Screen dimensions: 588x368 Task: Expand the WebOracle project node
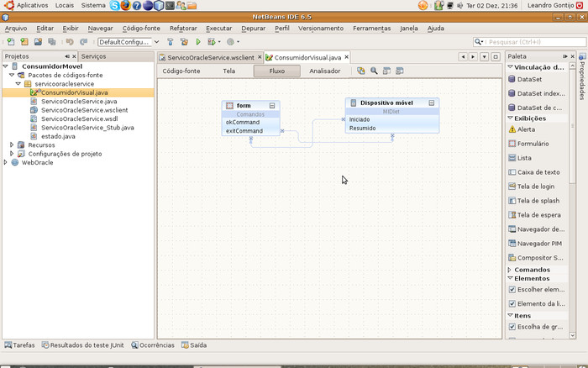[x=5, y=162]
